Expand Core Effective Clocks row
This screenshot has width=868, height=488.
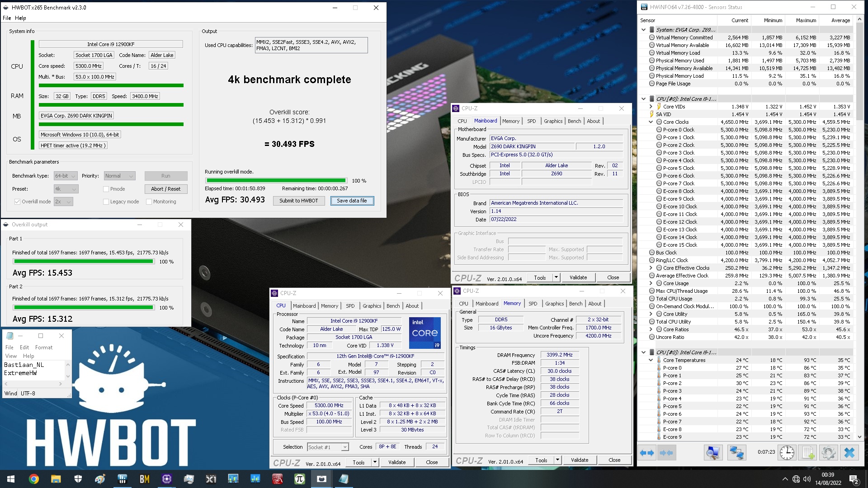point(651,268)
